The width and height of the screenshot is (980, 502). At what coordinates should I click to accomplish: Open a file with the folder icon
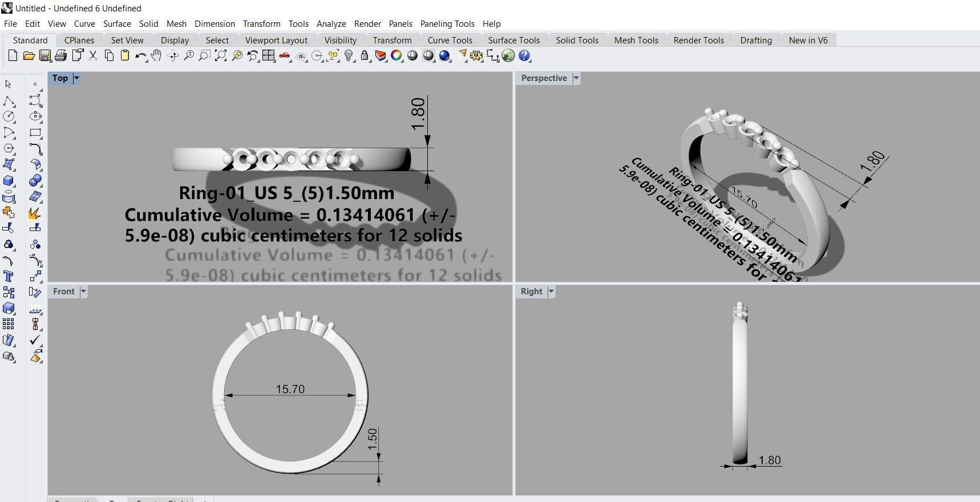(x=29, y=55)
